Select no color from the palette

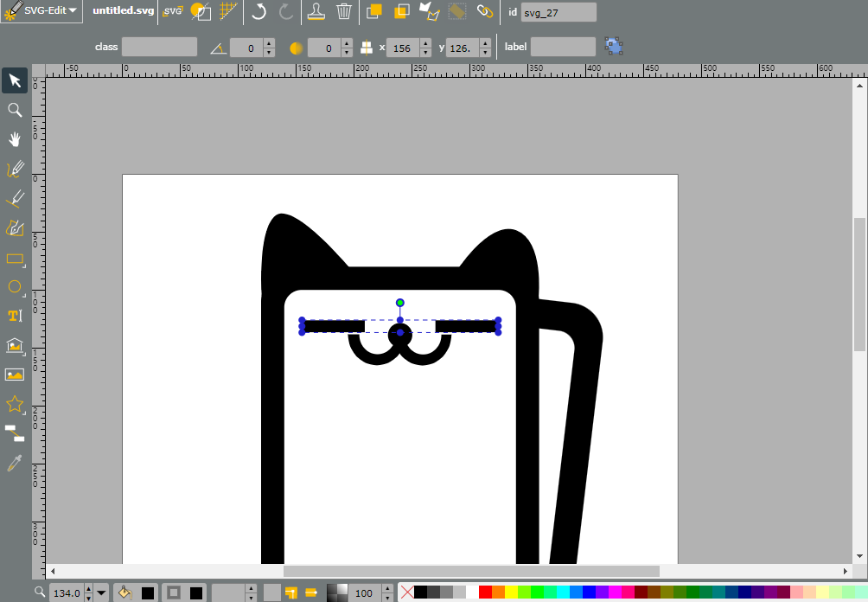point(406,592)
